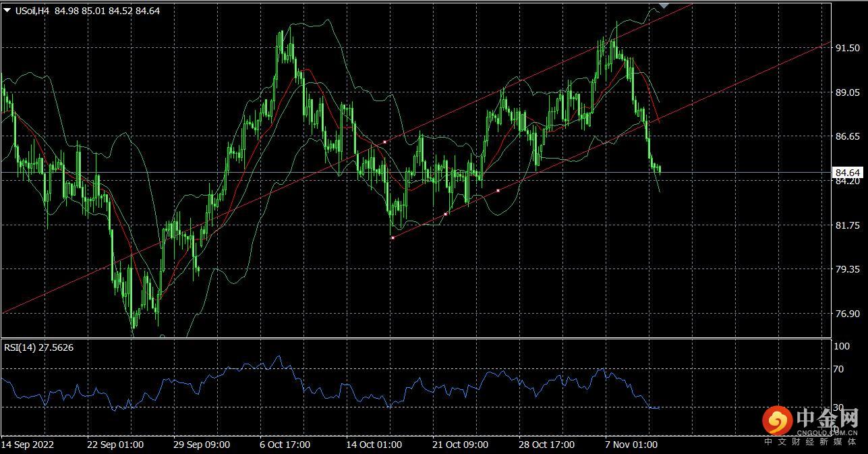
Task: Click the 中金网 logo icon
Action: (778, 421)
